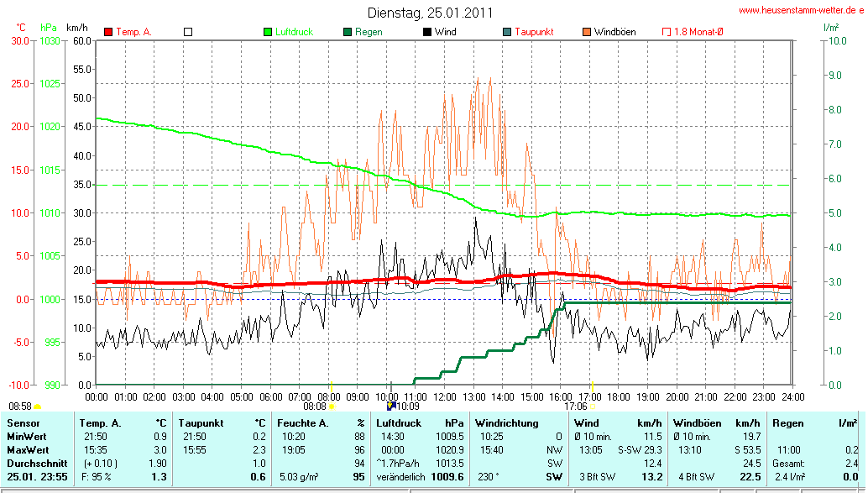868x493 pixels.
Task: Click the yellow marker next to 08:58
Action: [37, 406]
